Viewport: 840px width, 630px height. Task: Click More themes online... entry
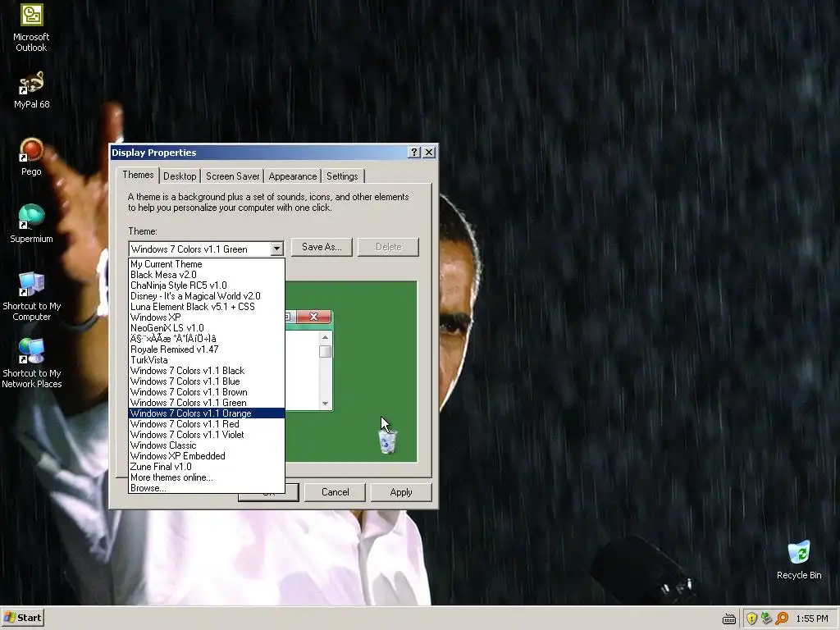(206, 477)
